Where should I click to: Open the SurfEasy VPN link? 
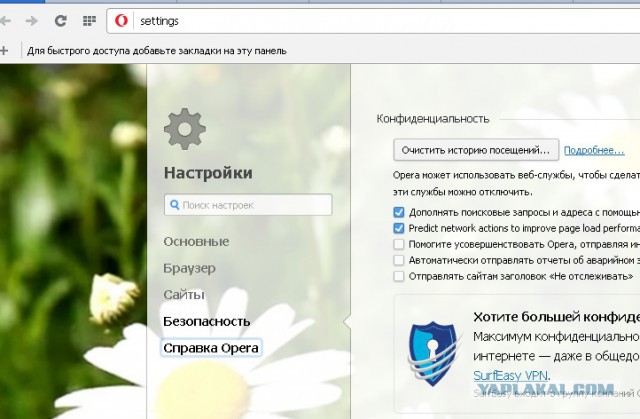click(511, 375)
